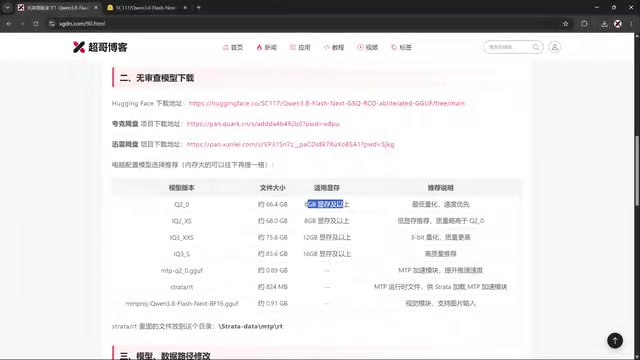The height and width of the screenshot is (360, 640).
Task: Click the 约 83.6 GB file size
Action: coord(273,254)
